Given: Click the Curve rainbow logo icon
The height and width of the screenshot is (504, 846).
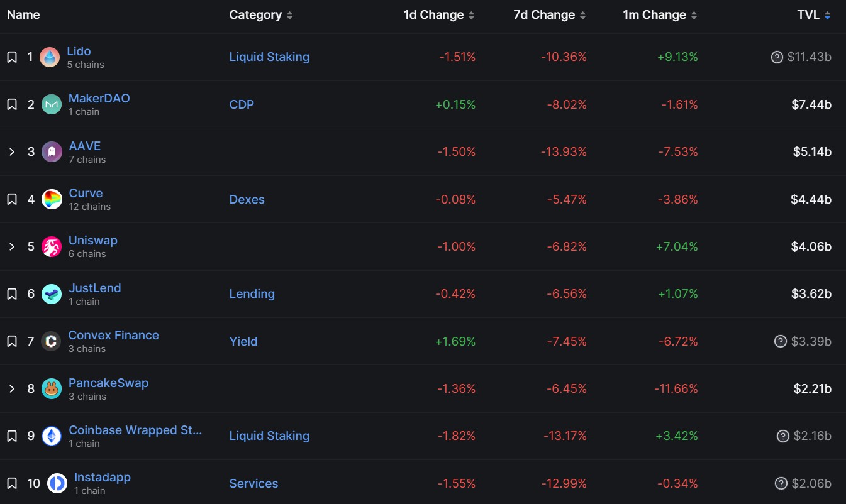Looking at the screenshot, I should [x=52, y=199].
